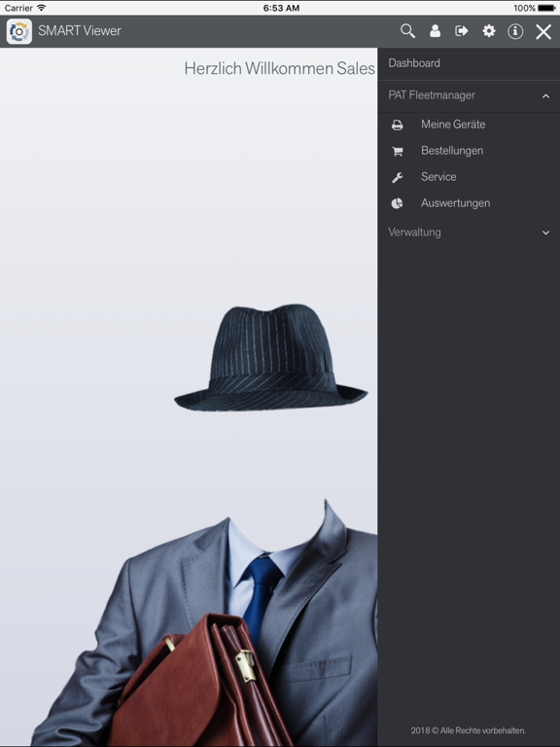Open the Dashboard menu entry
The width and height of the screenshot is (560, 747).
[x=469, y=63]
